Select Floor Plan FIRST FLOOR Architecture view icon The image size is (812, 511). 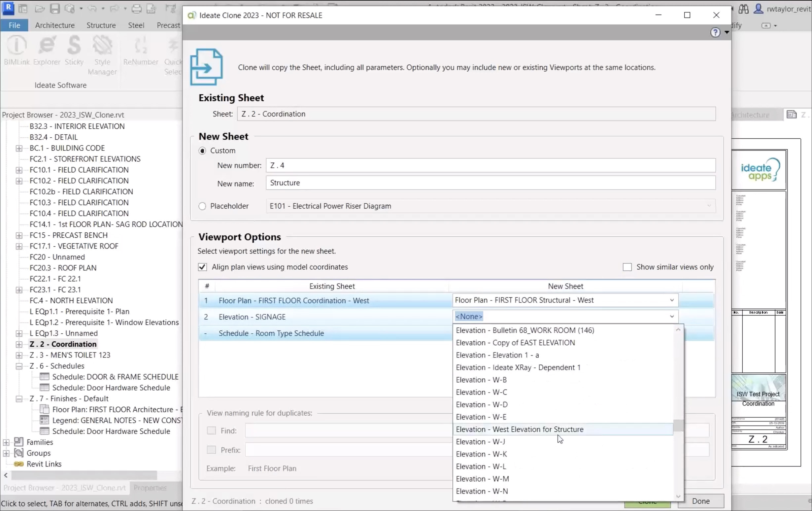pyautogui.click(x=45, y=409)
